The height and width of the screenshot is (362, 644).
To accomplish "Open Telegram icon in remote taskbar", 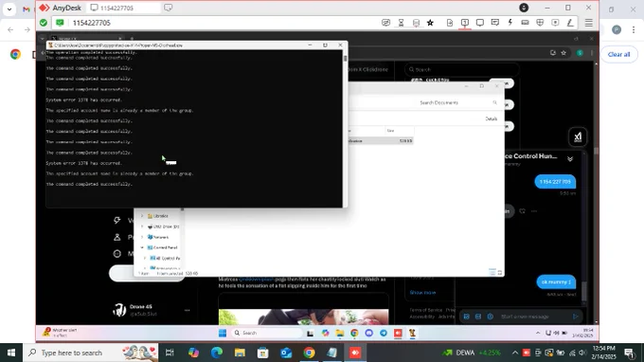I will pos(384,334).
